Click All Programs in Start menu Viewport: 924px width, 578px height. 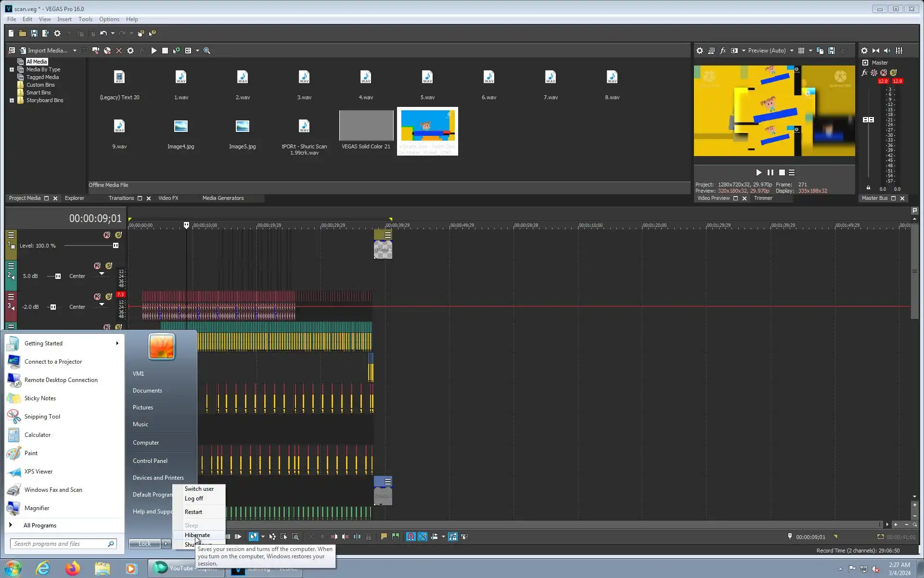[x=39, y=525]
